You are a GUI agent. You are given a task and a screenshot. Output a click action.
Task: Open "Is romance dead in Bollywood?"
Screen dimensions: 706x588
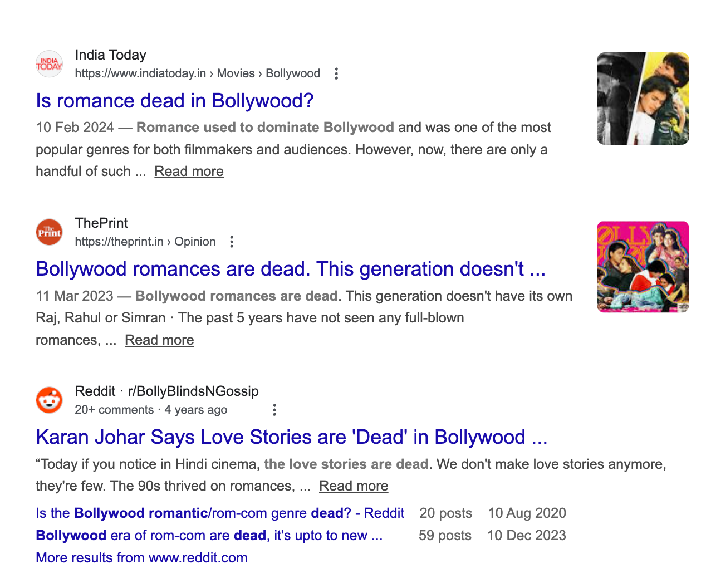coord(174,101)
